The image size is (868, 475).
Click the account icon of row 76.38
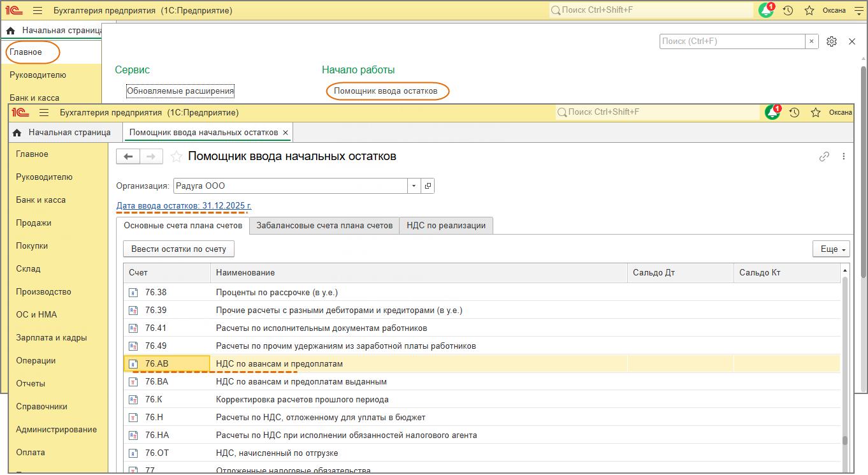(133, 293)
